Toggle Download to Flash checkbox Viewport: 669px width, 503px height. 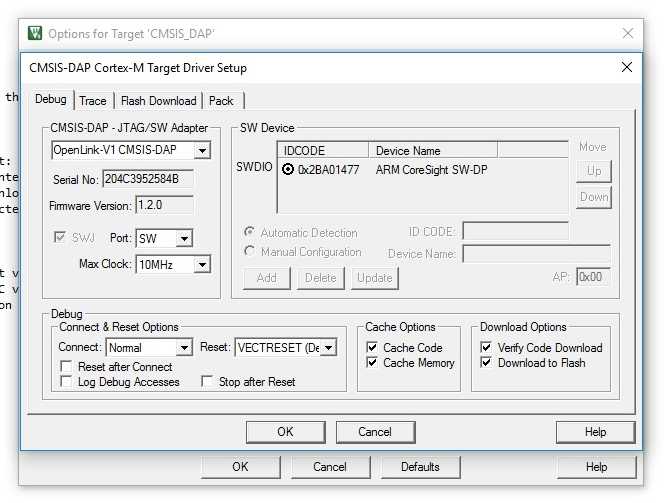coord(486,363)
